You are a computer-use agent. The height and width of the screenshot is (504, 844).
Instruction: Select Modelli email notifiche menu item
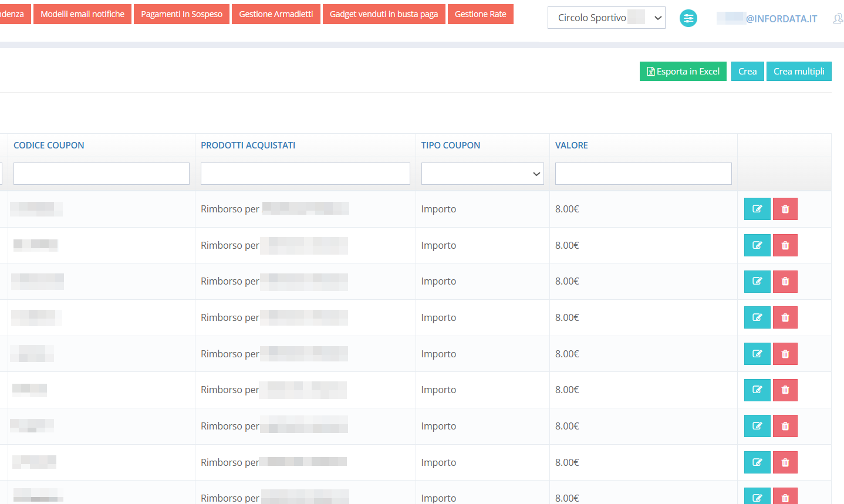[82, 14]
